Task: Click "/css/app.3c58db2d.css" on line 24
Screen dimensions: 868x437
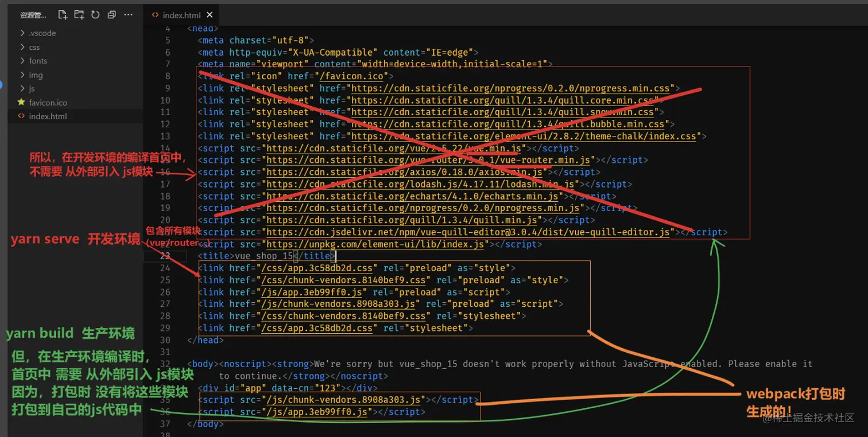Action: pos(317,268)
